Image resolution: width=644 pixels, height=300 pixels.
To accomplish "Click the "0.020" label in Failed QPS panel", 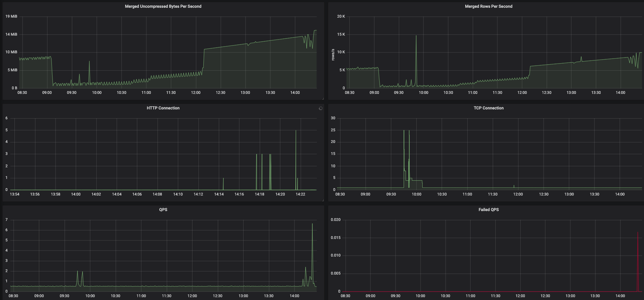I will tap(336, 220).
